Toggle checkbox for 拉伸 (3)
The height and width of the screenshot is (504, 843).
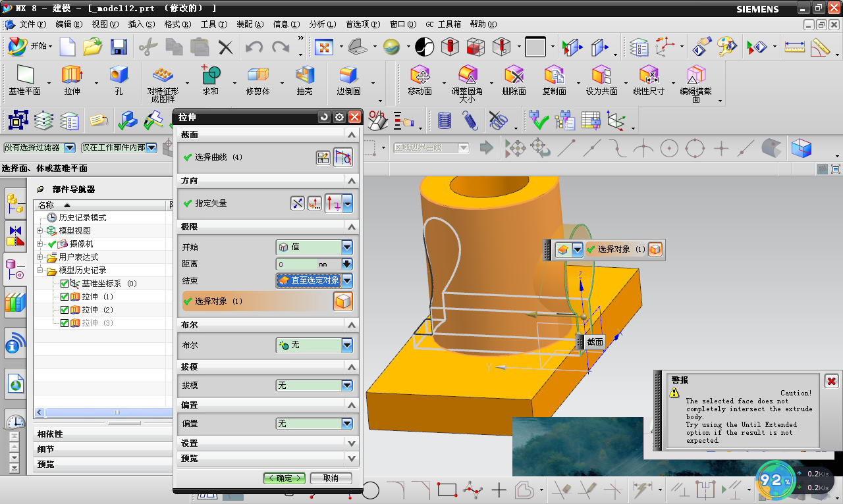click(64, 323)
